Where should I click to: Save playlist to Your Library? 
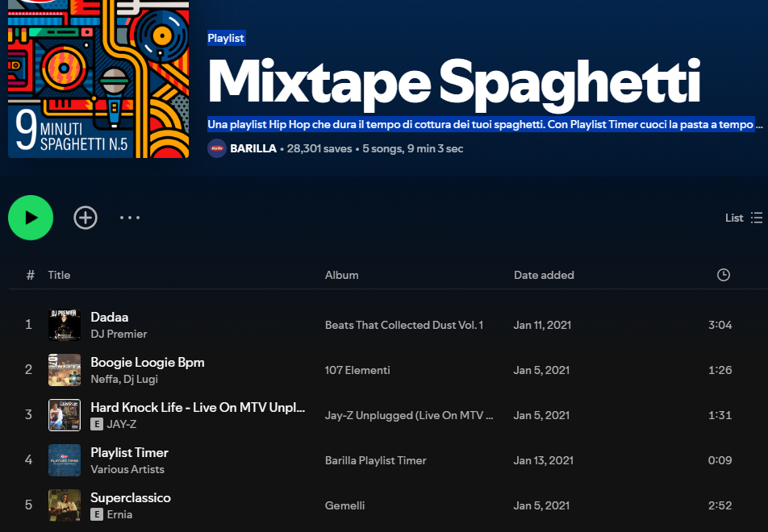(x=86, y=218)
